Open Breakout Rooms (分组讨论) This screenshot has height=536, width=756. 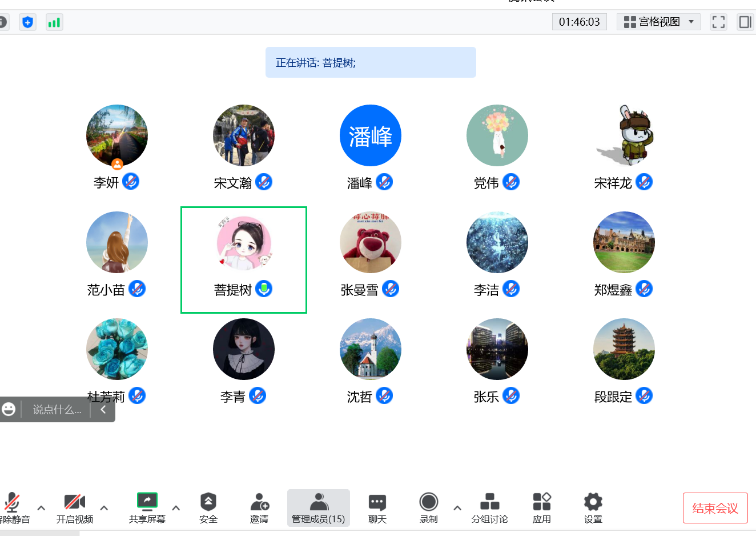point(489,507)
